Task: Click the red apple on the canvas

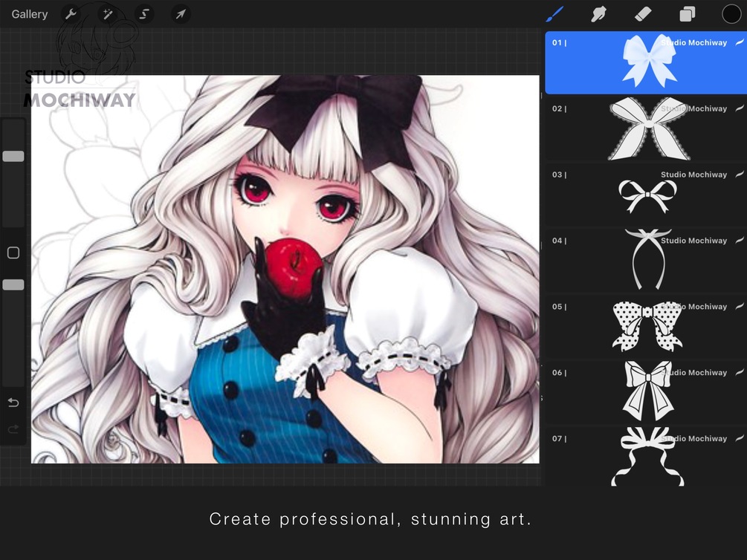Action: click(293, 267)
